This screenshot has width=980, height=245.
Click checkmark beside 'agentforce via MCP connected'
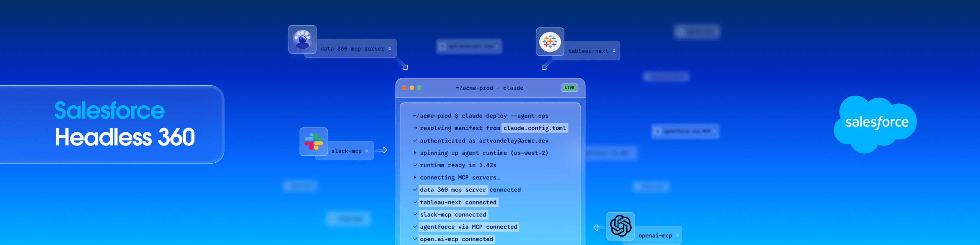(x=415, y=227)
